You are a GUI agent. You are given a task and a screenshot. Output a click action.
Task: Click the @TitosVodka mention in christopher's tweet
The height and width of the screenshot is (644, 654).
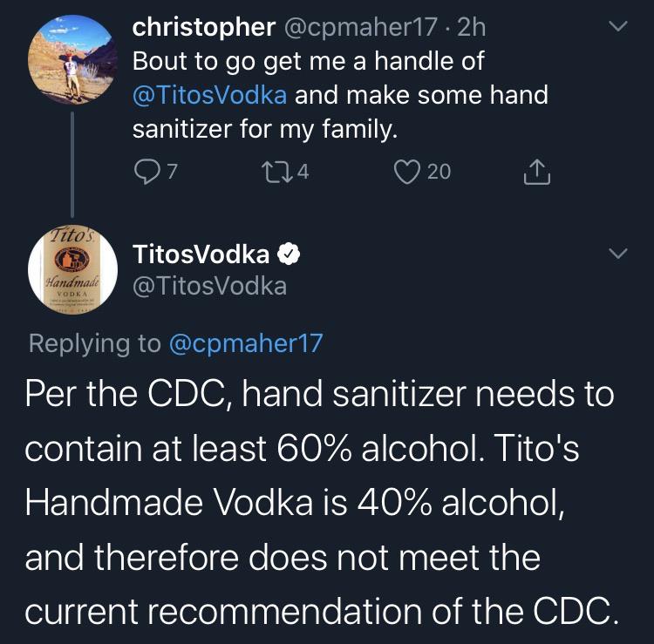click(209, 95)
